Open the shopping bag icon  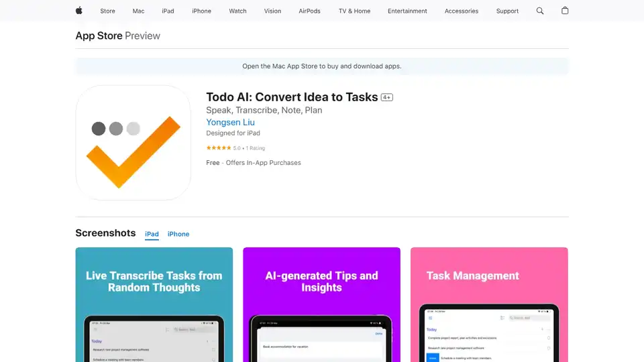tap(565, 11)
